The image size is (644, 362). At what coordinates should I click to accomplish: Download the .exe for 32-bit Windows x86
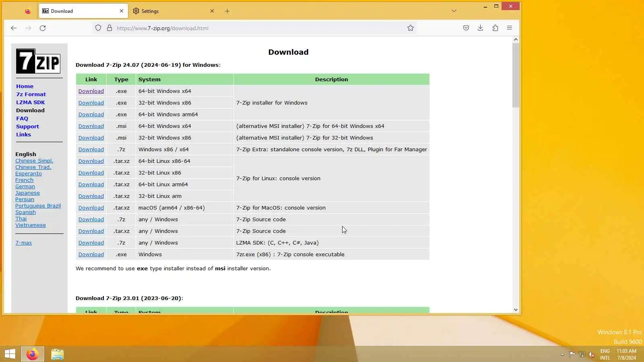click(x=91, y=103)
